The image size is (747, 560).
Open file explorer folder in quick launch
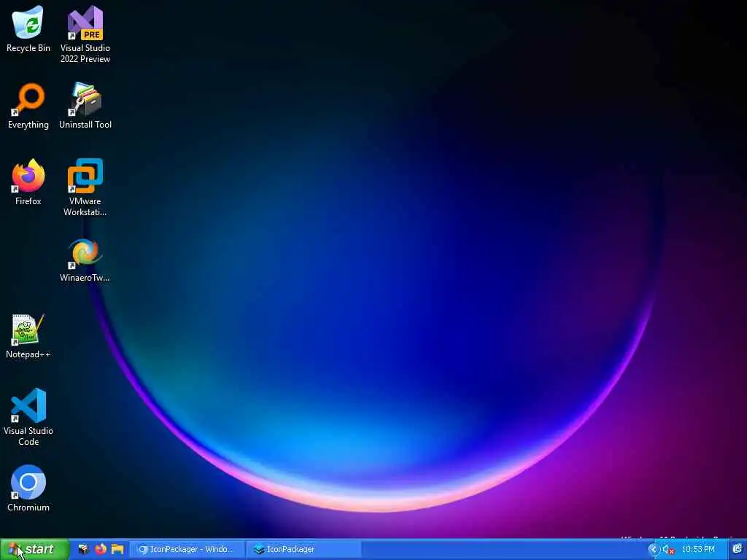pos(117,550)
